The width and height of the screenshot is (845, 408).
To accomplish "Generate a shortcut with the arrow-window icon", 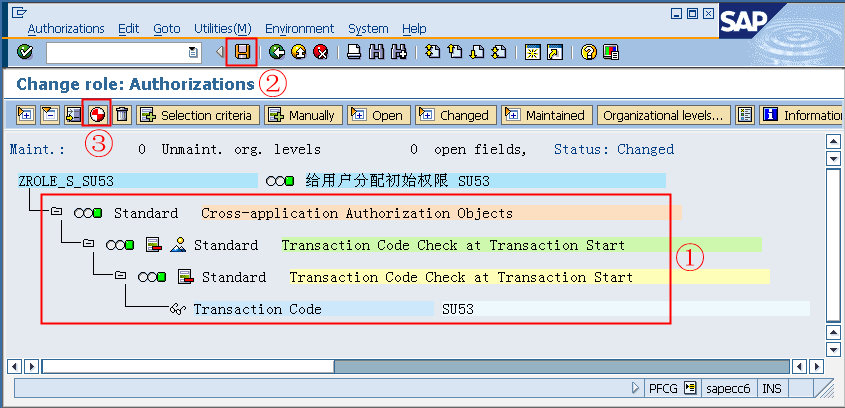I will point(555,52).
